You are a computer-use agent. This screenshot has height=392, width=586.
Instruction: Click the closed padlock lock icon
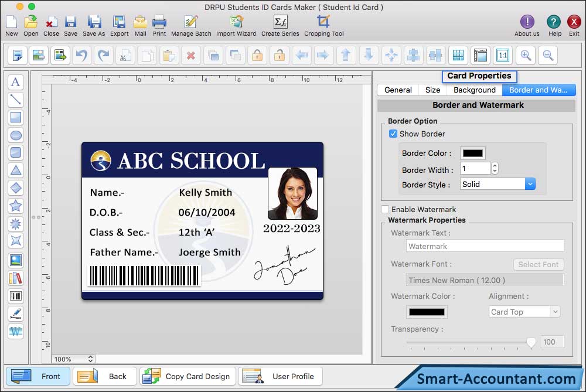coord(257,55)
